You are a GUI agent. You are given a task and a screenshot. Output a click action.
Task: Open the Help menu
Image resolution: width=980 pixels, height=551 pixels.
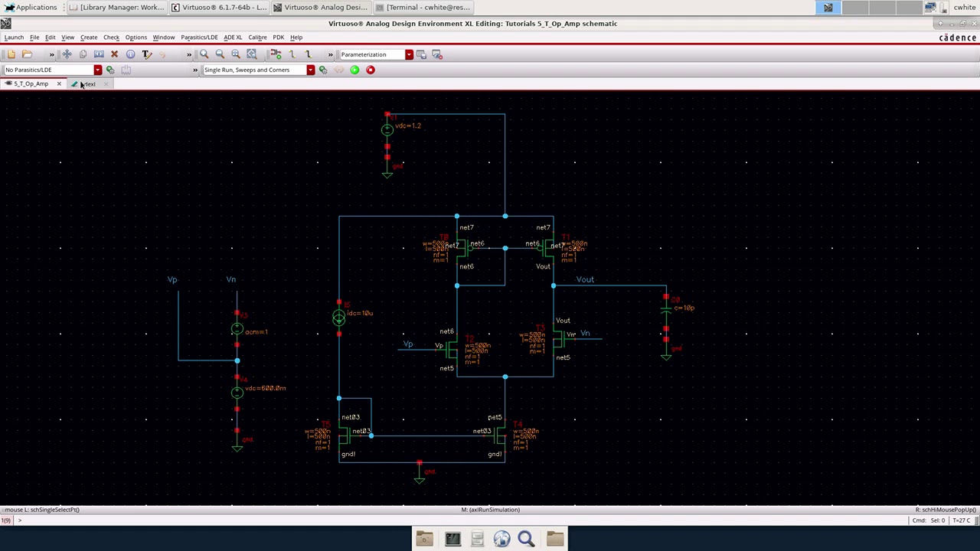point(296,37)
